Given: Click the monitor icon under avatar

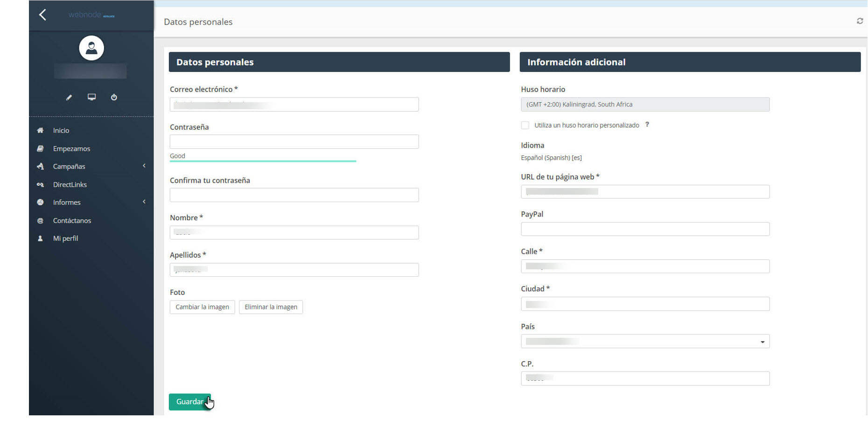Looking at the screenshot, I should (91, 97).
